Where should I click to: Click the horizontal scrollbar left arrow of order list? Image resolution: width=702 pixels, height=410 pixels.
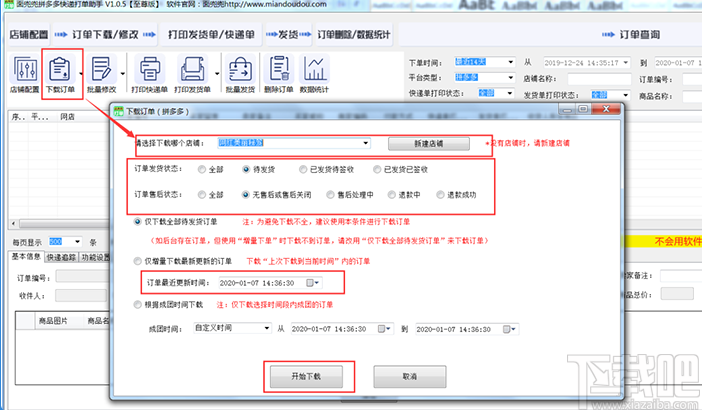14,223
